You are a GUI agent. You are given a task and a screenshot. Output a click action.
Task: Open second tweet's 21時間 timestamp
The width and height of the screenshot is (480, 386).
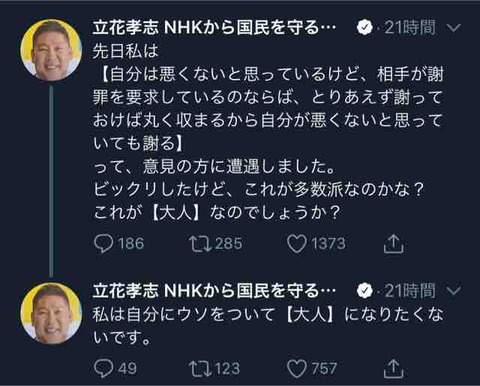click(410, 291)
